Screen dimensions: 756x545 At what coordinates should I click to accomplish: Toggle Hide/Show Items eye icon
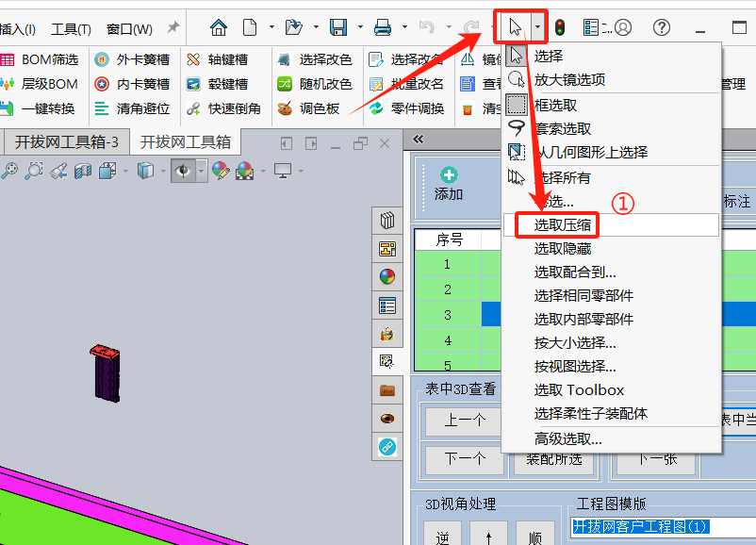183,171
